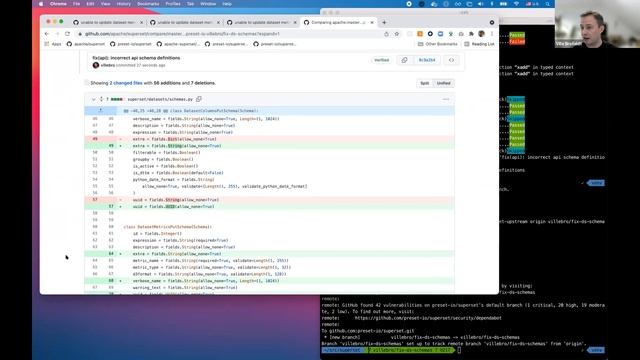This screenshot has height=360, width=640.
Task: Open the volume control in menu bar
Action: (480, 4)
